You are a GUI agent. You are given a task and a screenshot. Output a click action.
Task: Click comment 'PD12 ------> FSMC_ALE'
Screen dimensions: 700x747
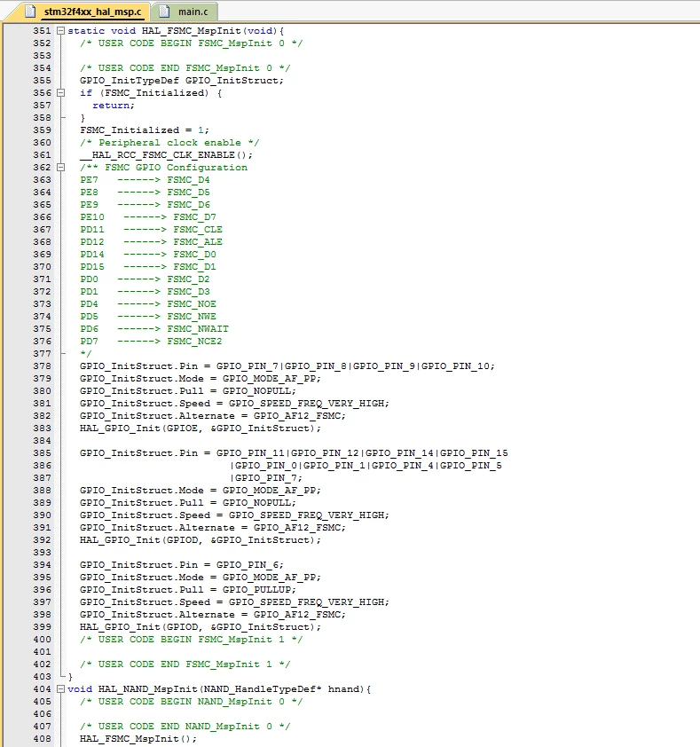(x=151, y=241)
